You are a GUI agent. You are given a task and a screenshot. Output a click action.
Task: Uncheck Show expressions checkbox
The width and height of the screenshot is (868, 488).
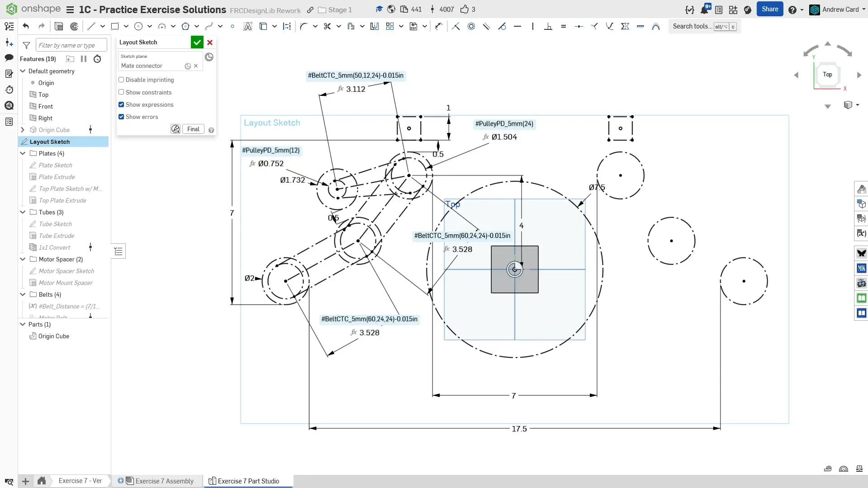pos(121,104)
